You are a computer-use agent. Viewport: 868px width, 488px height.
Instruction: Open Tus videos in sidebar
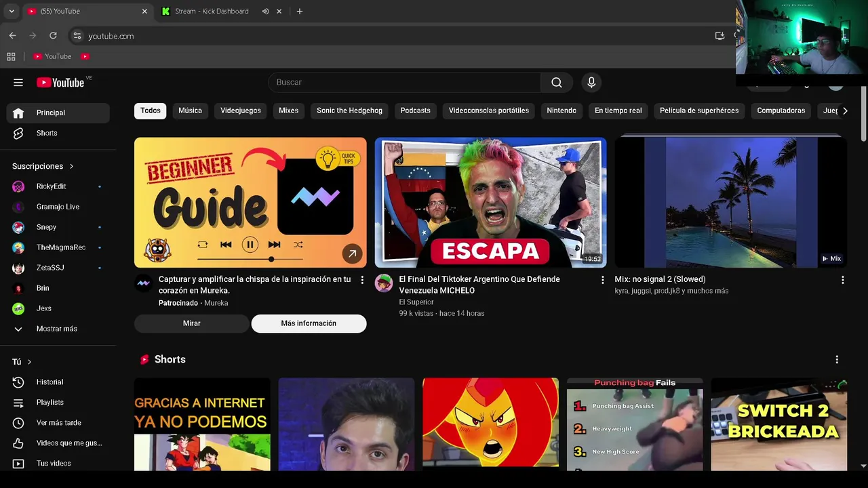58,464
